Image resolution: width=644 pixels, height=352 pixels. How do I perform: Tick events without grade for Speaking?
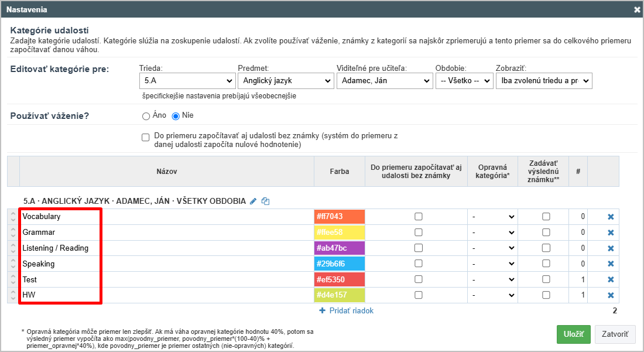click(419, 264)
